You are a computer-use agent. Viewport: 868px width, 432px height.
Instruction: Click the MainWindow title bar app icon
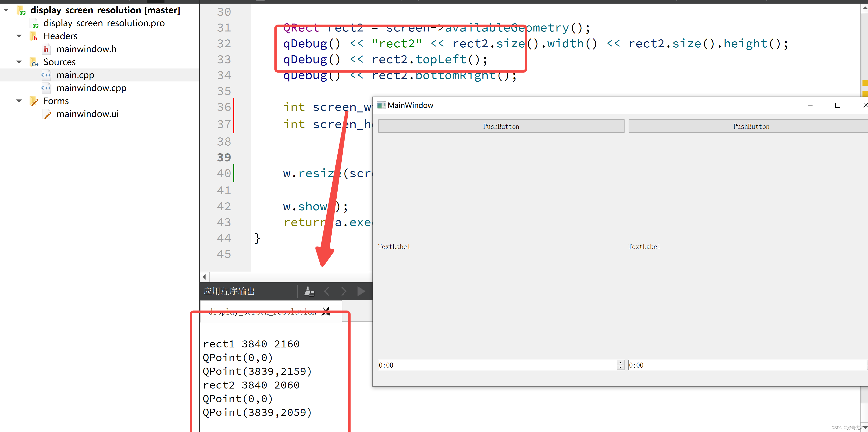tap(381, 105)
